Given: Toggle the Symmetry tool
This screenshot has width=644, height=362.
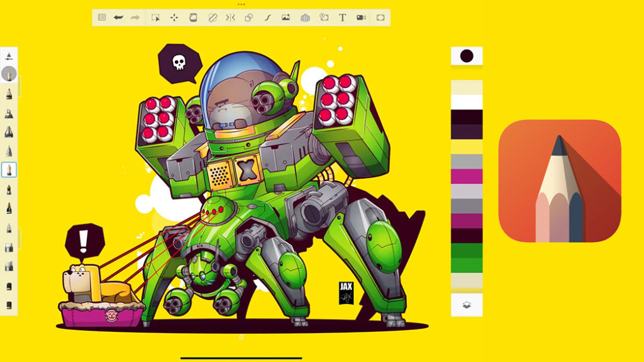Looking at the screenshot, I should [230, 18].
